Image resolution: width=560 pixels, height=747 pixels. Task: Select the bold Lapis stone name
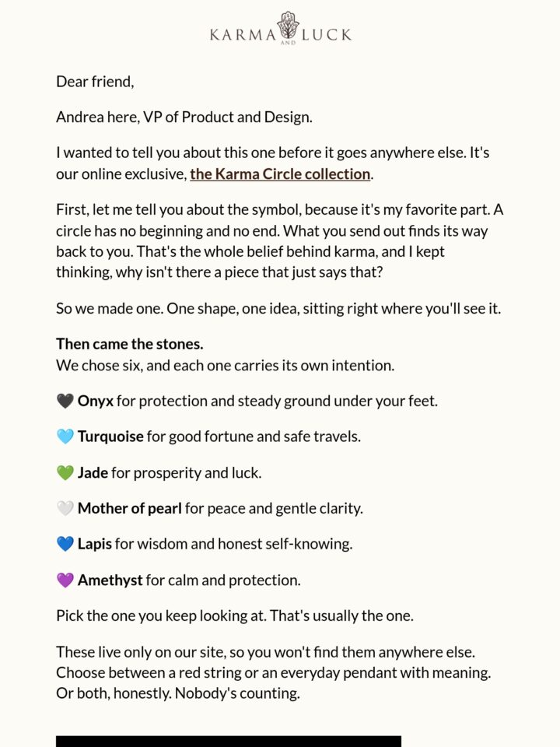pyautogui.click(x=95, y=544)
